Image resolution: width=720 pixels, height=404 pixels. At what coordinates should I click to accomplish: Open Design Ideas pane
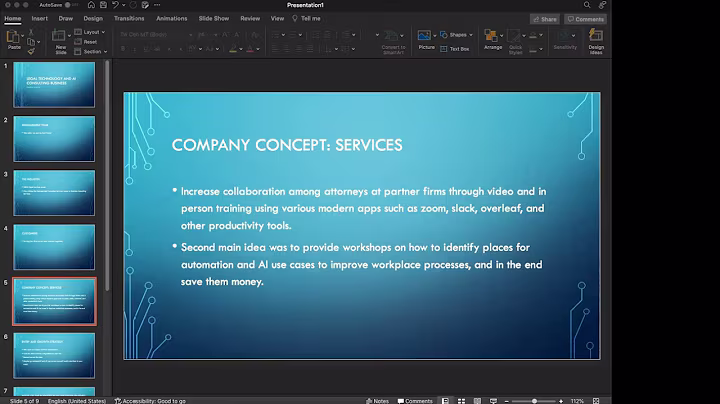596,40
